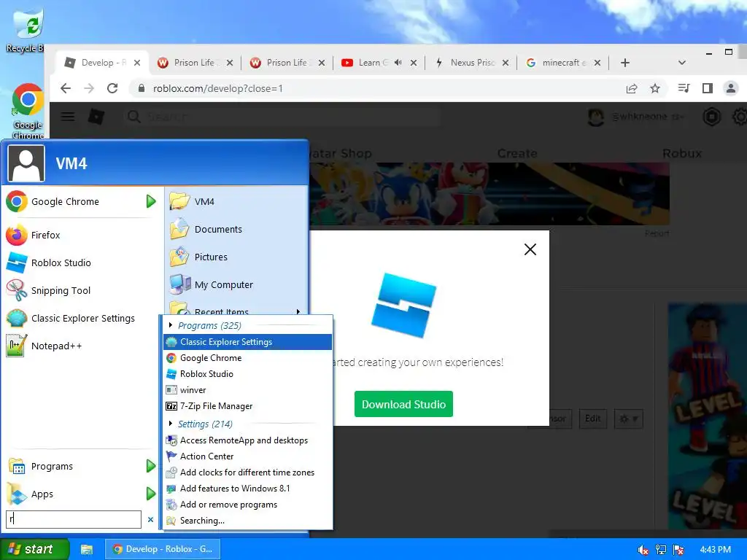Click the Roblox logo home icon

[96, 117]
